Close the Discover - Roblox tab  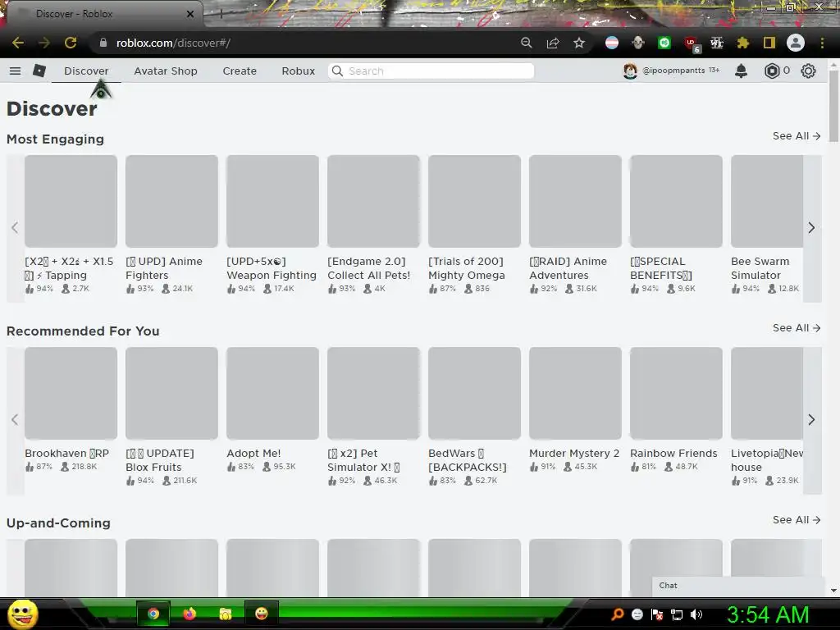tap(189, 14)
